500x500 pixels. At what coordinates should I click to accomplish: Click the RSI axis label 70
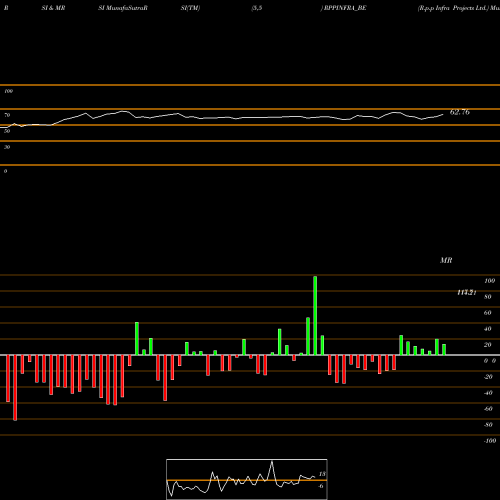pyautogui.click(x=7, y=115)
